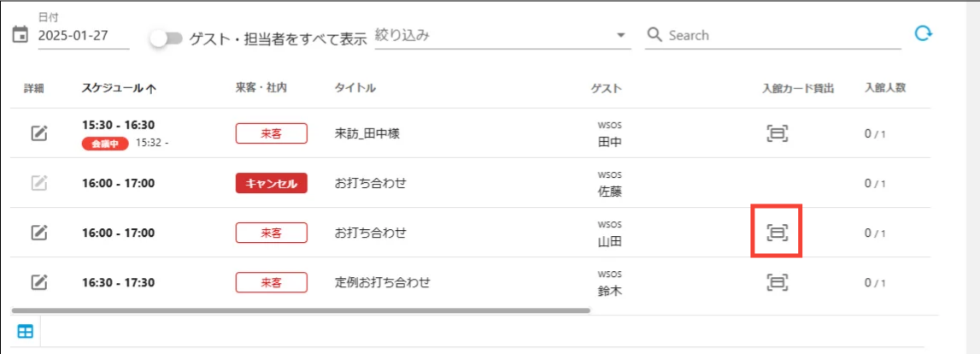Toggle ゲスト・担当者をすべて表示 switch
This screenshot has width=980, height=354.
coord(167,38)
